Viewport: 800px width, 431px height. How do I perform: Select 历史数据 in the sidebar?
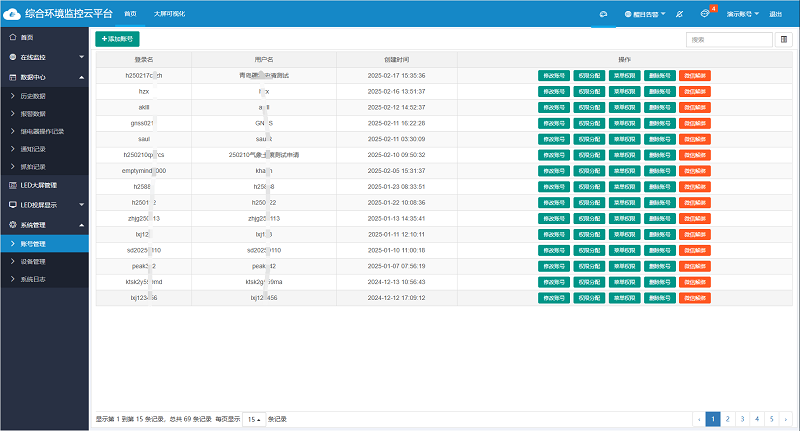(35, 95)
